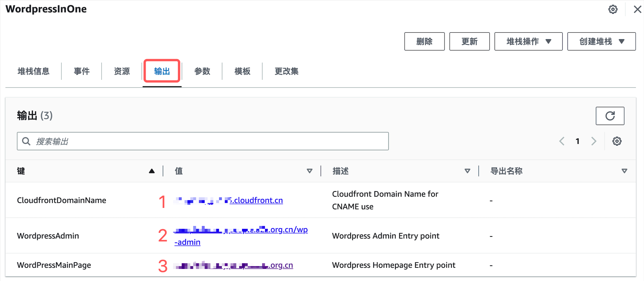
Task: Click the refresh outputs icon button
Action: click(x=610, y=116)
